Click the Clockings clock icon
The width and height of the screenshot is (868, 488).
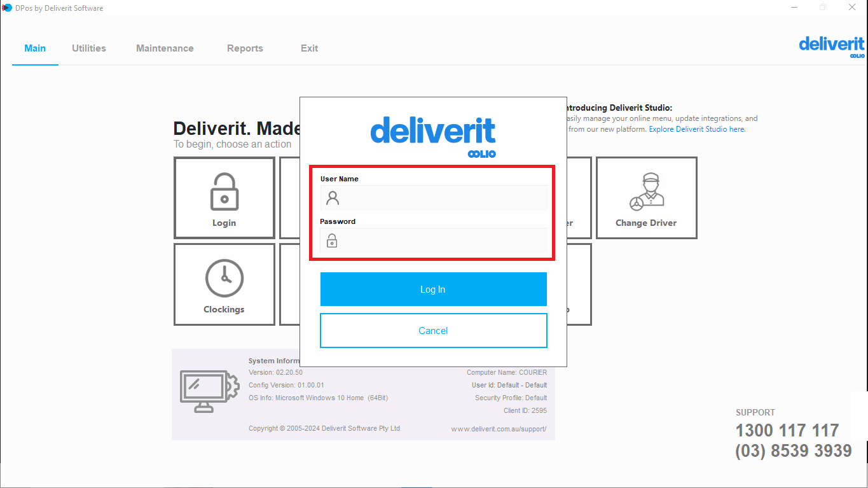click(224, 278)
